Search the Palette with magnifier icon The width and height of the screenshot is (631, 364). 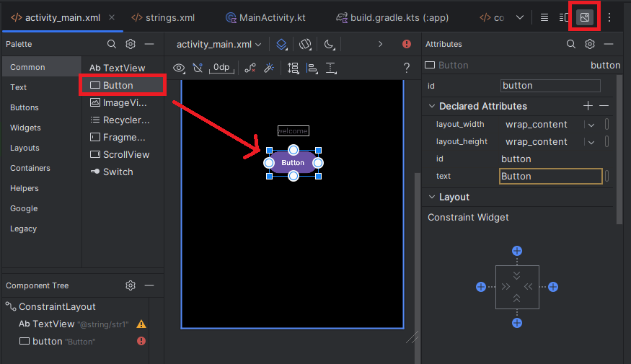(x=112, y=45)
